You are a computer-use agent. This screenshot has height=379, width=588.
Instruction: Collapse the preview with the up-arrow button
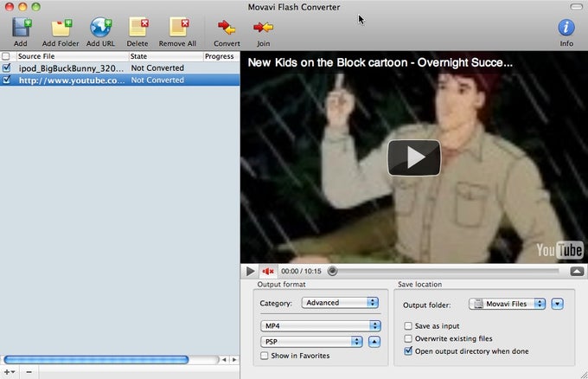coord(577,271)
